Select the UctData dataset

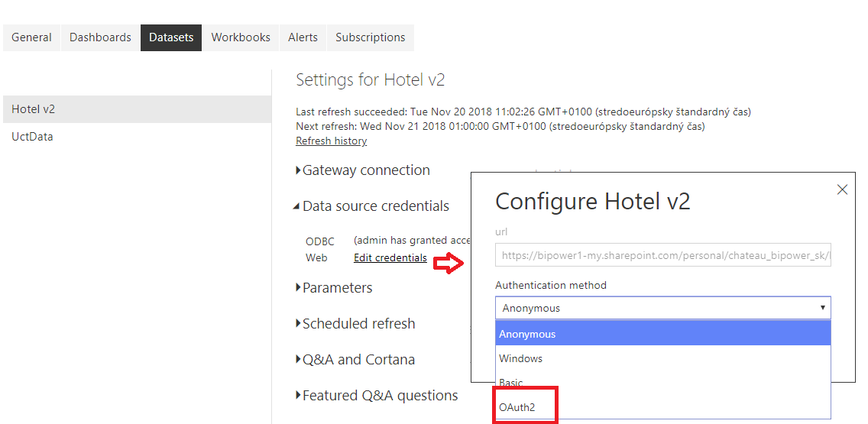(32, 137)
